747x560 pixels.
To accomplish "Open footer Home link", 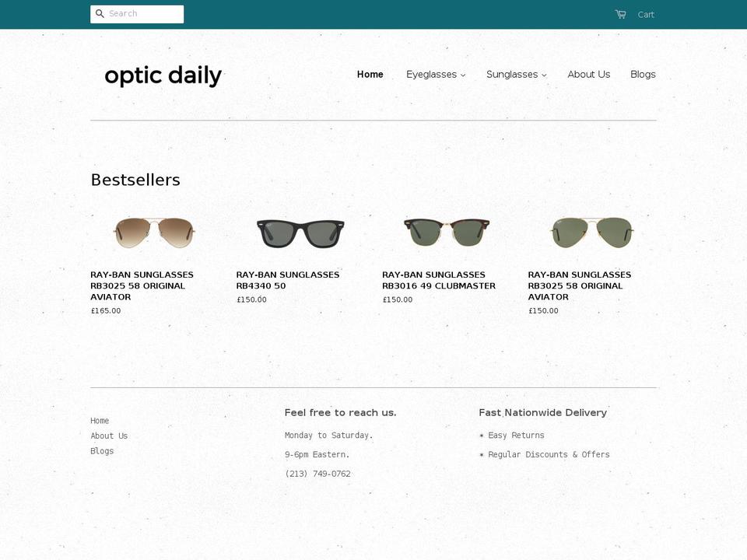I will 100,421.
